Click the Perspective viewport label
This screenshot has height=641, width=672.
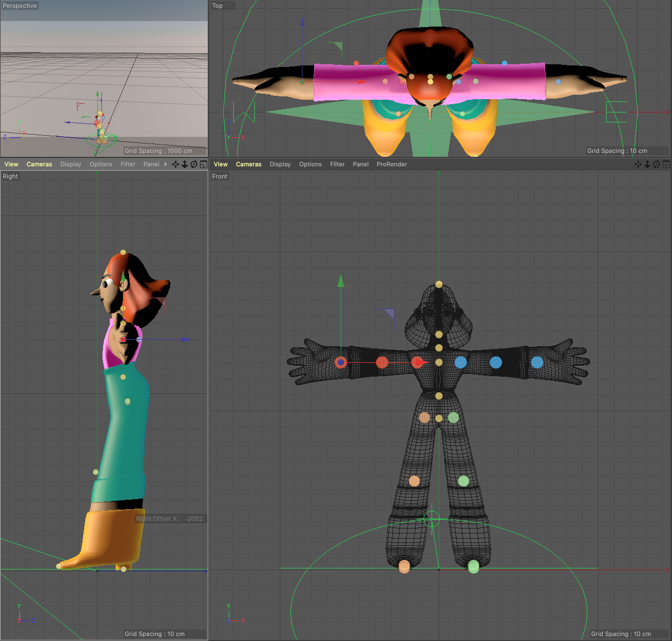coord(20,6)
